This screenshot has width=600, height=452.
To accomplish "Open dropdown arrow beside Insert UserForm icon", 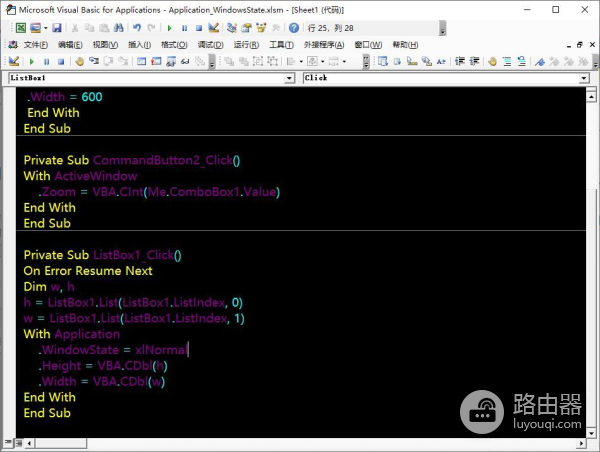I will tap(48, 28).
